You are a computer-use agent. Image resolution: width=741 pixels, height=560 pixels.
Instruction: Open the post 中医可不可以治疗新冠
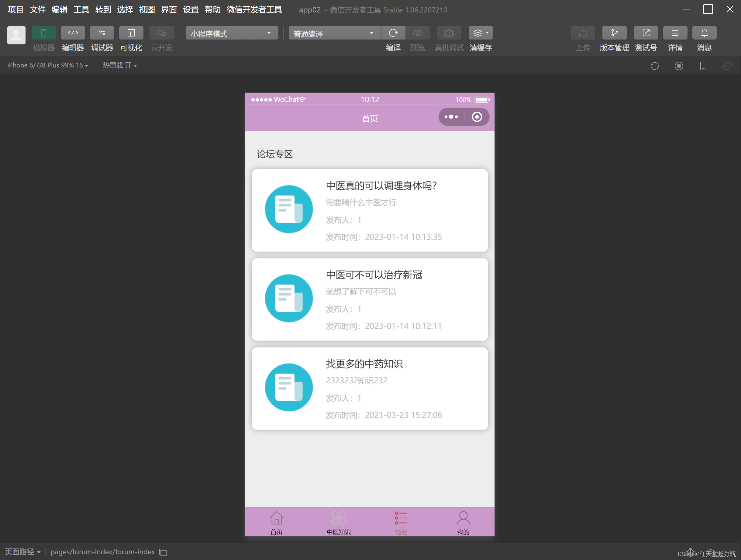pyautogui.click(x=374, y=275)
